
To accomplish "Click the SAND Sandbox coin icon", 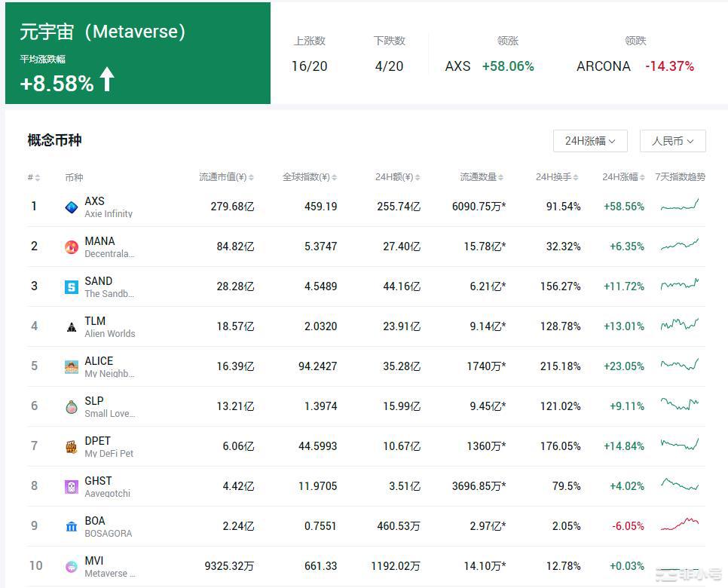I will 72,287.
